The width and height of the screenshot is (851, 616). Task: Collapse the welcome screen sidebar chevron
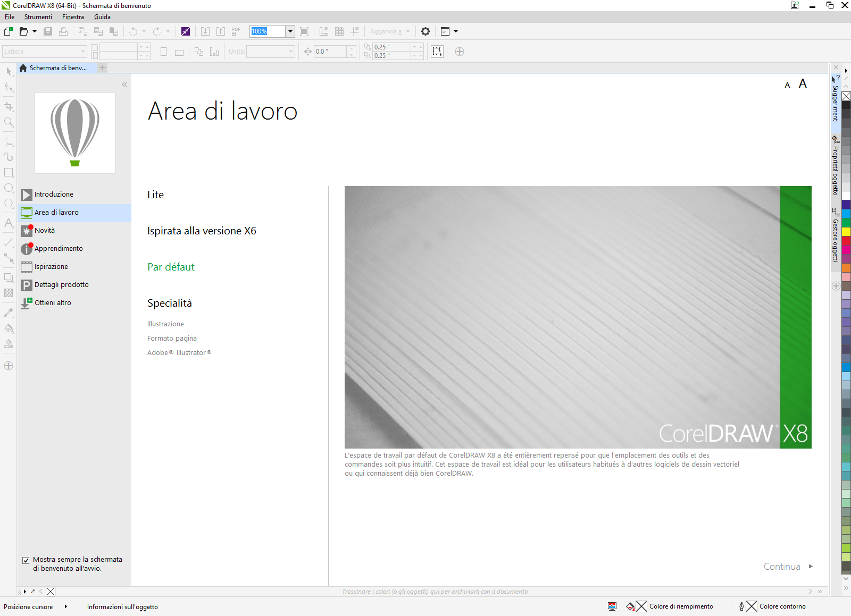(x=124, y=85)
